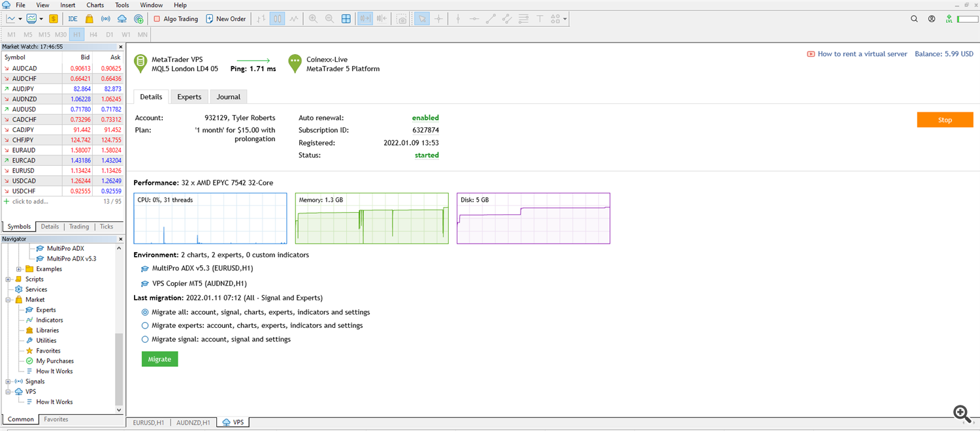This screenshot has width=980, height=431.
Task: Select the text label tool
Action: [x=540, y=19]
